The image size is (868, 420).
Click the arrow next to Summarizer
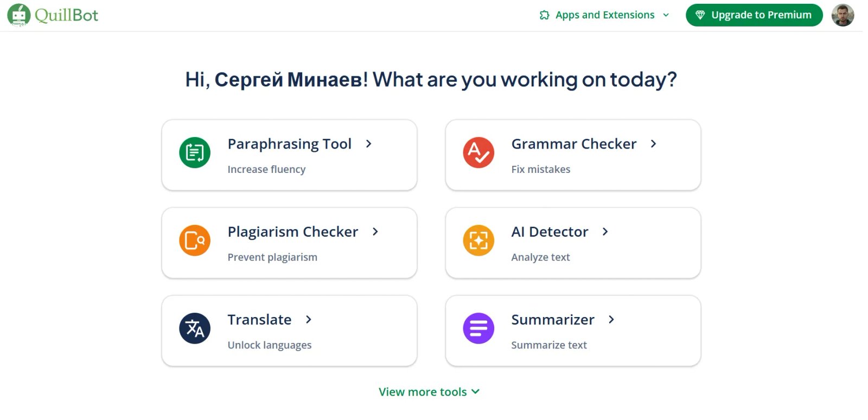pyautogui.click(x=611, y=319)
